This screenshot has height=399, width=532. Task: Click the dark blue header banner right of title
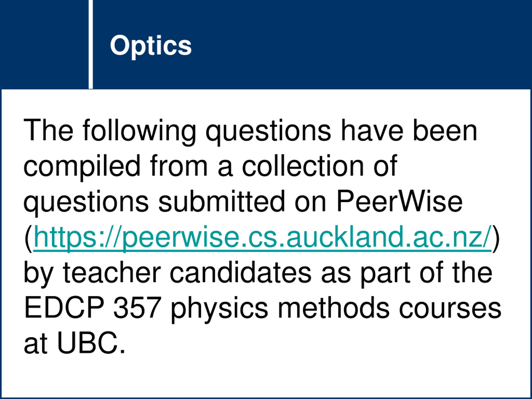(x=361, y=44)
